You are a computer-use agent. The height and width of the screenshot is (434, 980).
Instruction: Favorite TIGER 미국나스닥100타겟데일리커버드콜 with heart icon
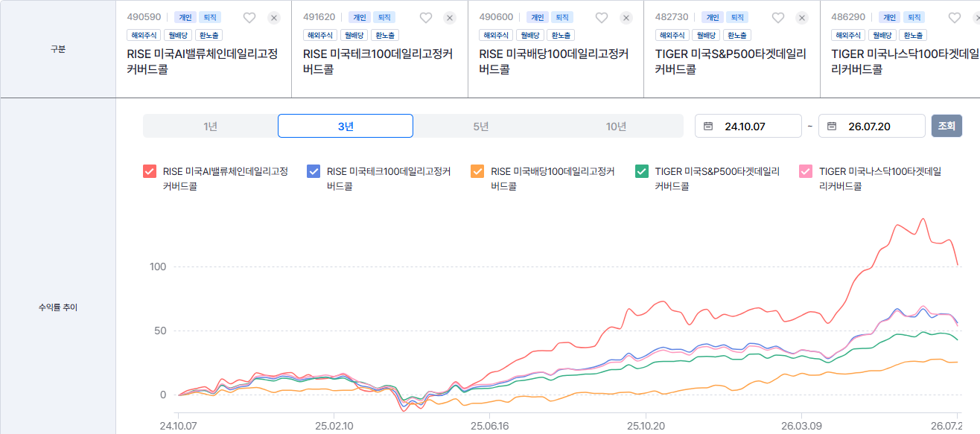(x=954, y=18)
